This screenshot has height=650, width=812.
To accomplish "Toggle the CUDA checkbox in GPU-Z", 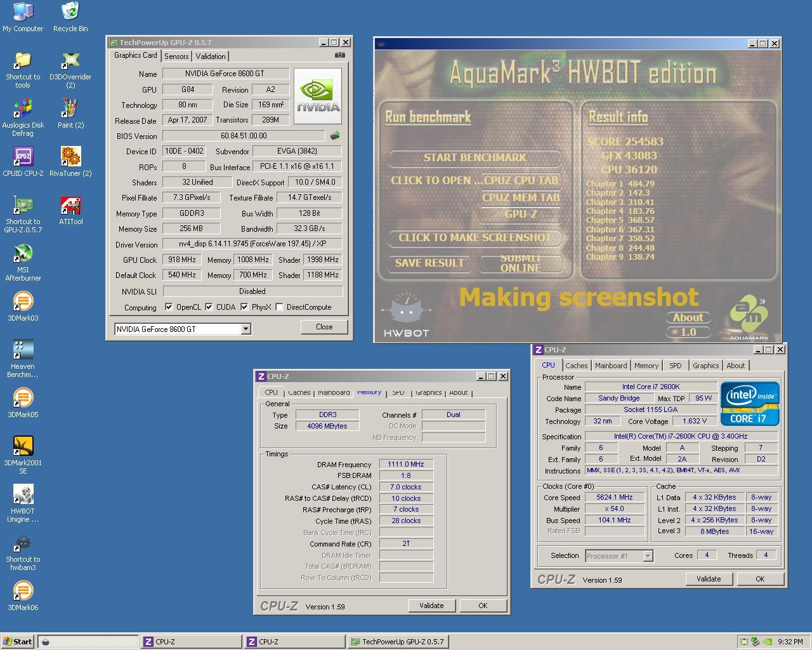I will 208,307.
